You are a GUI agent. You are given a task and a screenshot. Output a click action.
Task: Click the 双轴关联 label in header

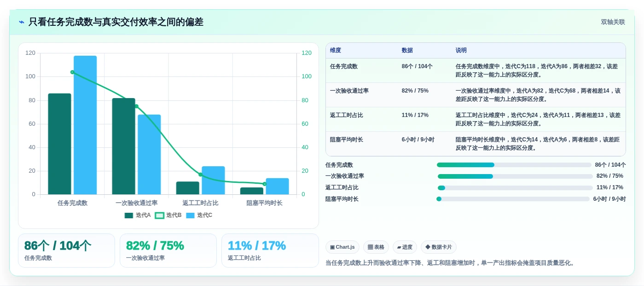(613, 22)
